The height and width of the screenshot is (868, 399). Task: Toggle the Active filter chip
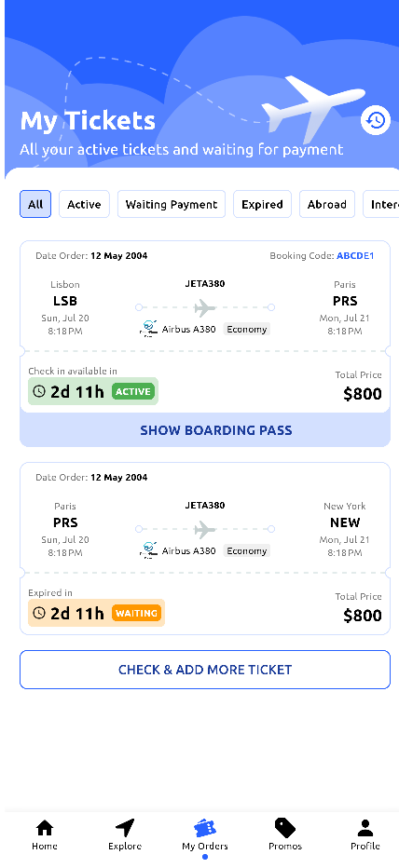[84, 204]
